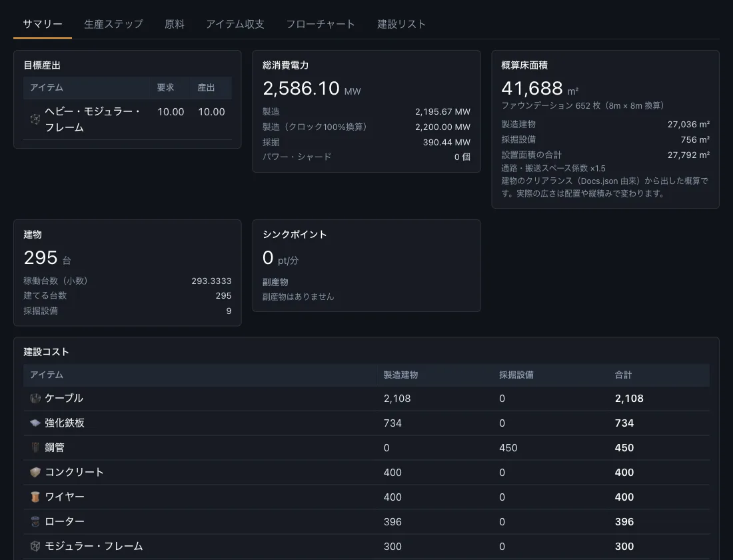Click the 通路・搬送スペース係数 ×1.5 text
Image resolution: width=733 pixels, height=560 pixels.
coord(554,169)
